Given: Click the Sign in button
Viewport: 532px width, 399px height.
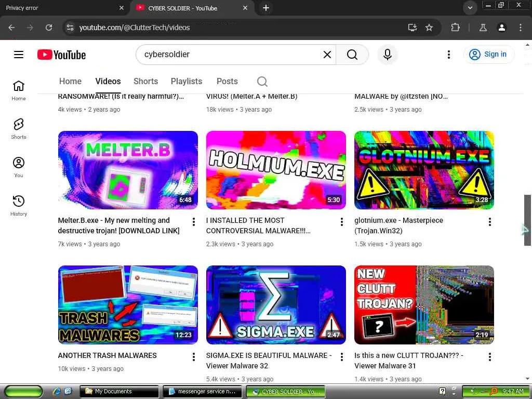Looking at the screenshot, I should (x=488, y=54).
